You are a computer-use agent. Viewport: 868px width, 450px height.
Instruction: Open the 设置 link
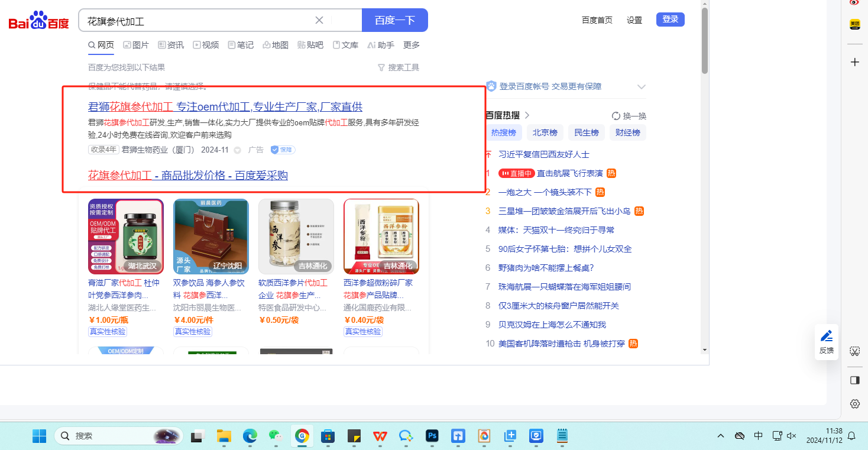click(634, 20)
